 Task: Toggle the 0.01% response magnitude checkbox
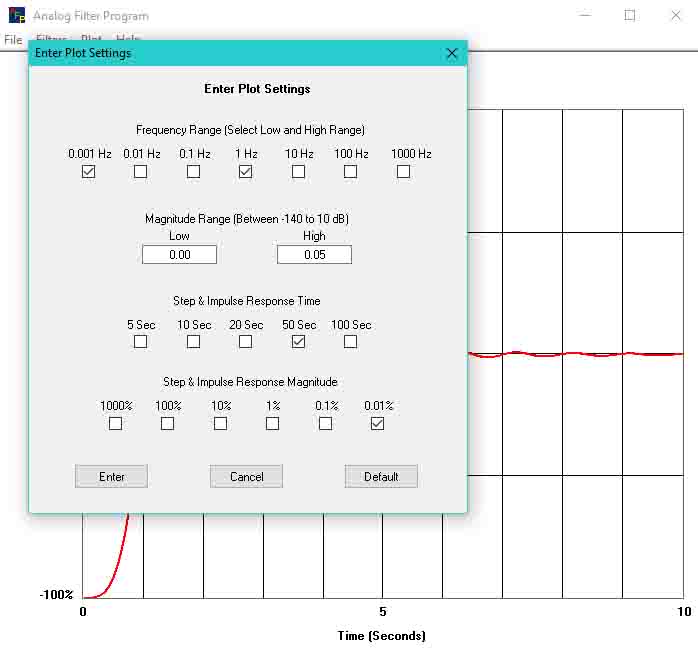point(377,423)
